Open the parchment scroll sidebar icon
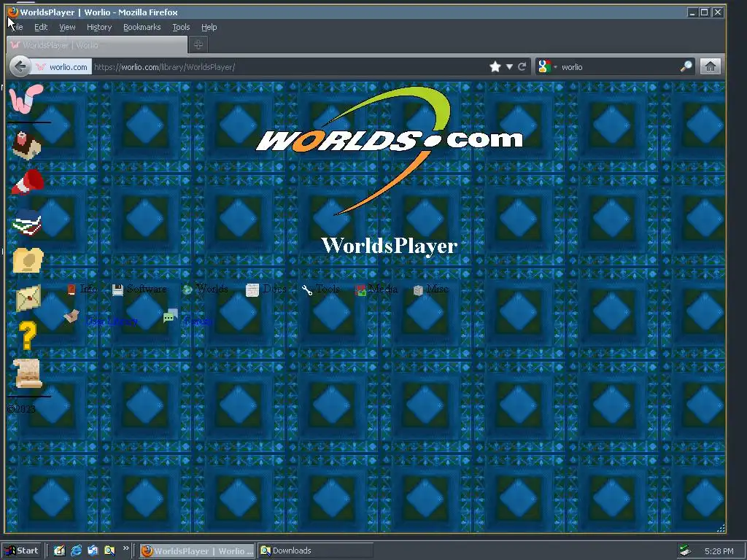Image resolution: width=747 pixels, height=560 pixels. 28,373
